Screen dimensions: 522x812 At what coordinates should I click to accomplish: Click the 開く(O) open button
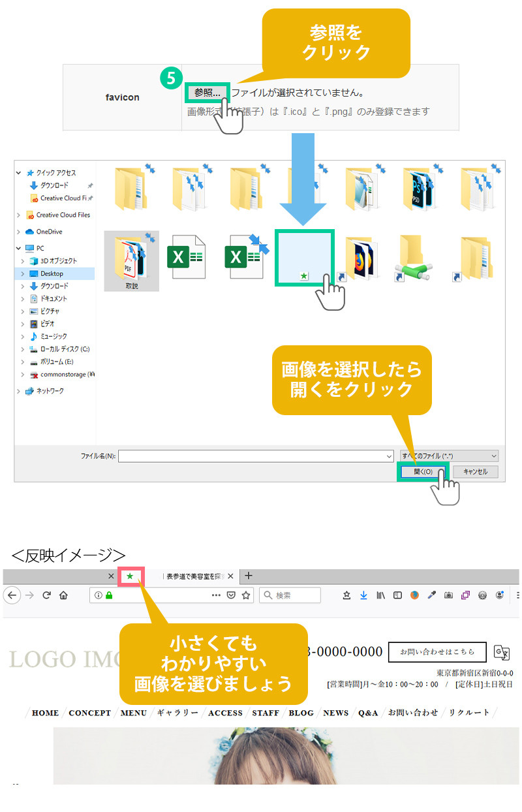click(x=423, y=471)
